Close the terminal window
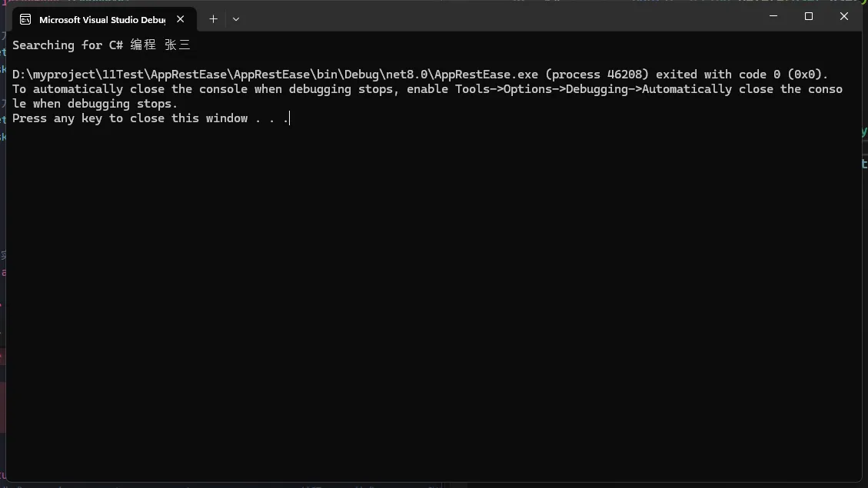868x488 pixels. (x=844, y=16)
